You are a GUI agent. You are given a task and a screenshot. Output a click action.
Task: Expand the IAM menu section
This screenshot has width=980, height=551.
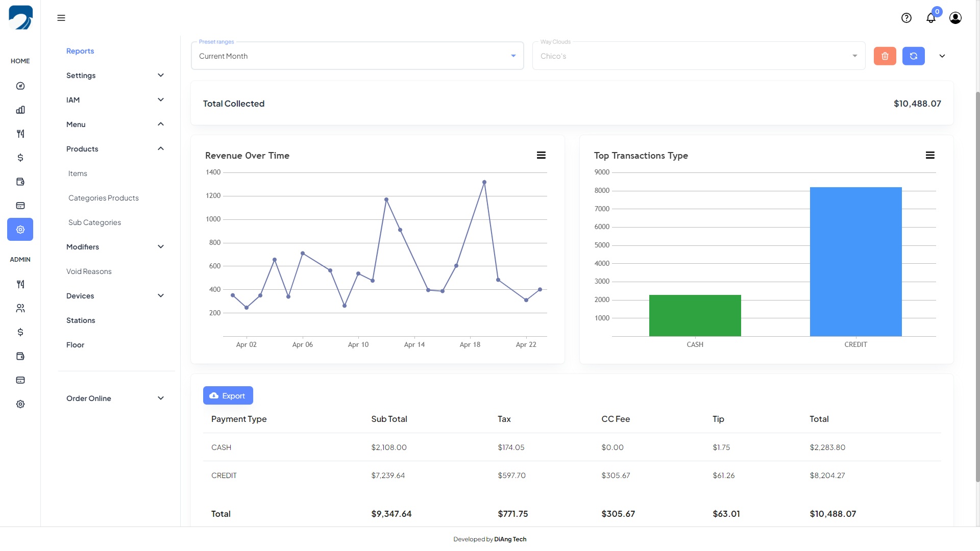115,100
